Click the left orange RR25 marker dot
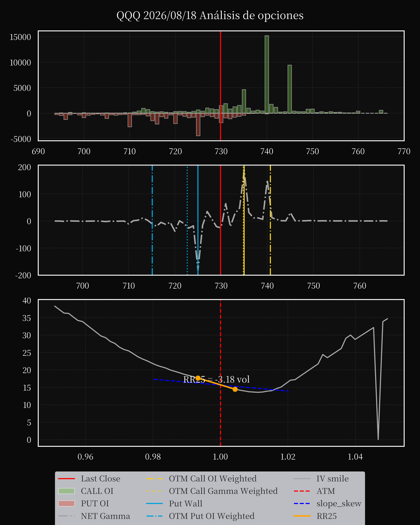This screenshot has width=420, height=525. 198,378
